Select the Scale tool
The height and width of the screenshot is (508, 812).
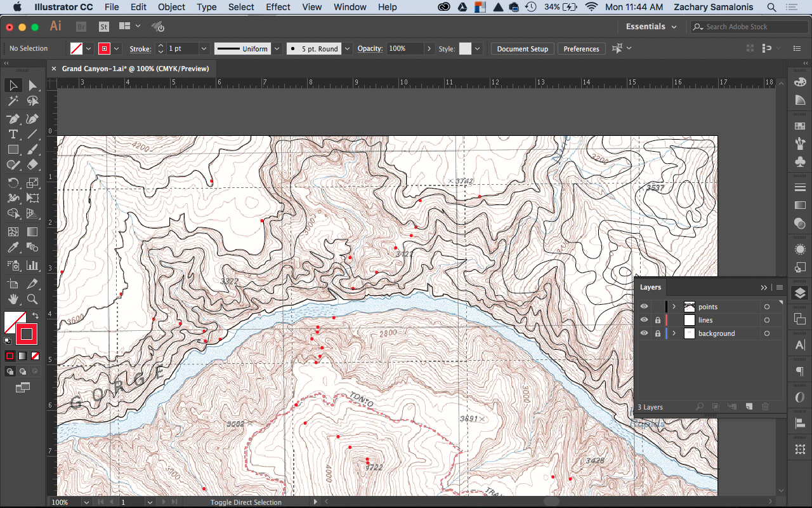coord(32,183)
